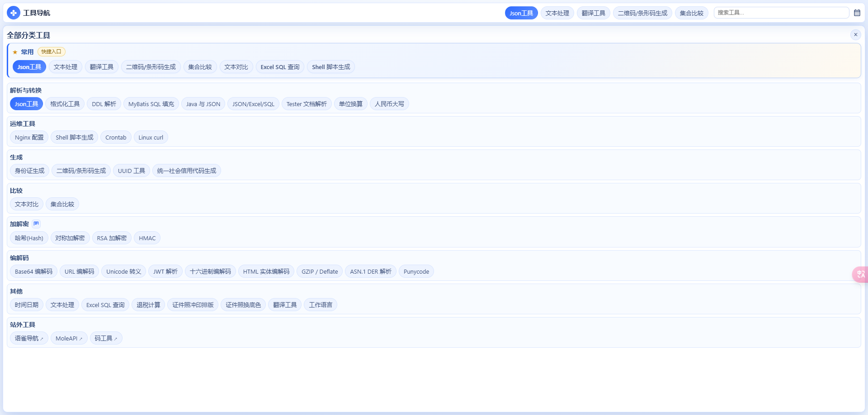Open MyBatis SQL 填充 tool
868x415 pixels.
point(151,104)
